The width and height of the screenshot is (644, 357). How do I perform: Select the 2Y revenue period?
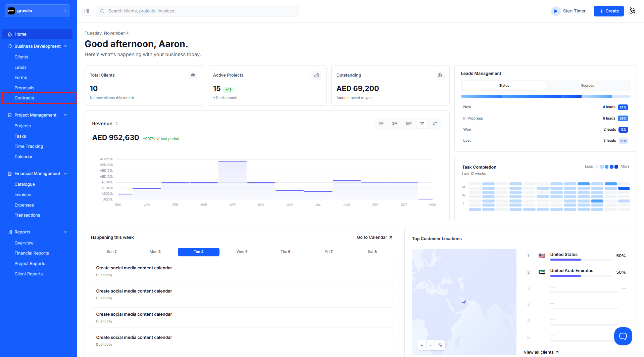(435, 124)
